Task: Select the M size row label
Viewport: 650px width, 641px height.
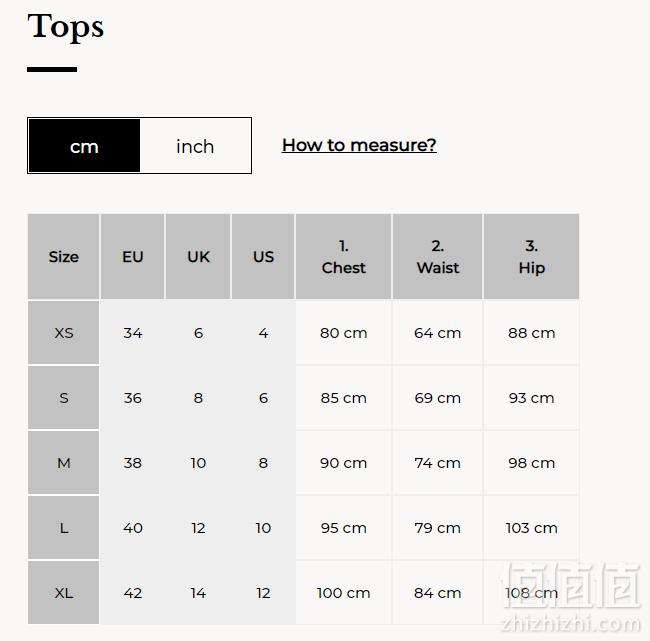Action: click(63, 463)
